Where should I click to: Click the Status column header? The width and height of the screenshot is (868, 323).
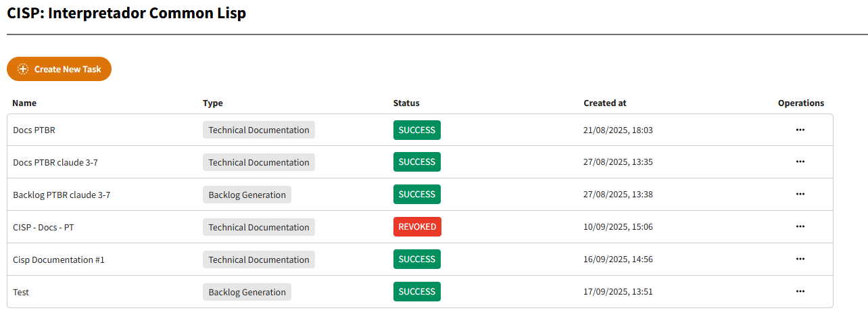pyautogui.click(x=406, y=103)
